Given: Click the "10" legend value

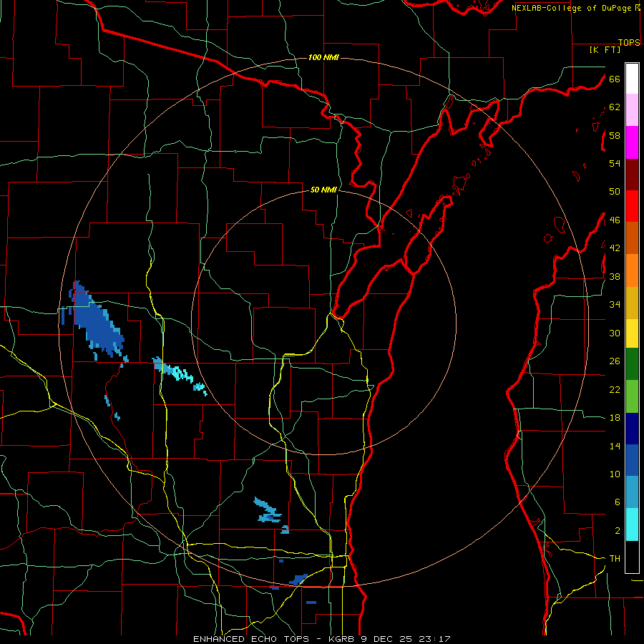Looking at the screenshot, I should (615, 474).
